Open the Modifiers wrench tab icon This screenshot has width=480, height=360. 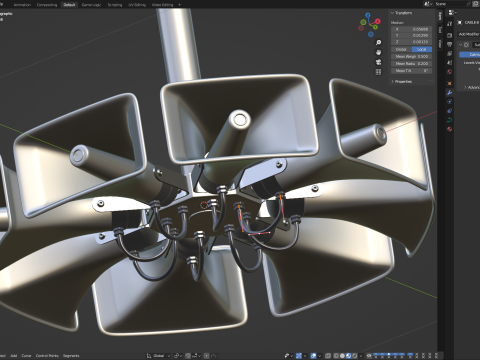[x=449, y=93]
